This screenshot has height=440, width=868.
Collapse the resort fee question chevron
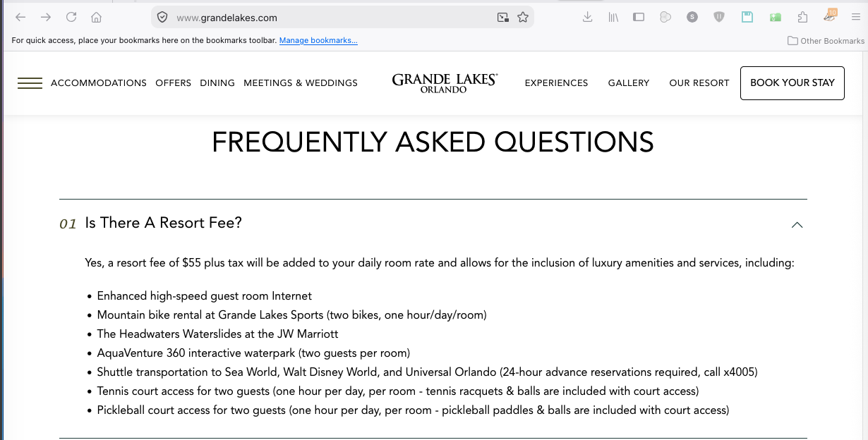coord(797,225)
